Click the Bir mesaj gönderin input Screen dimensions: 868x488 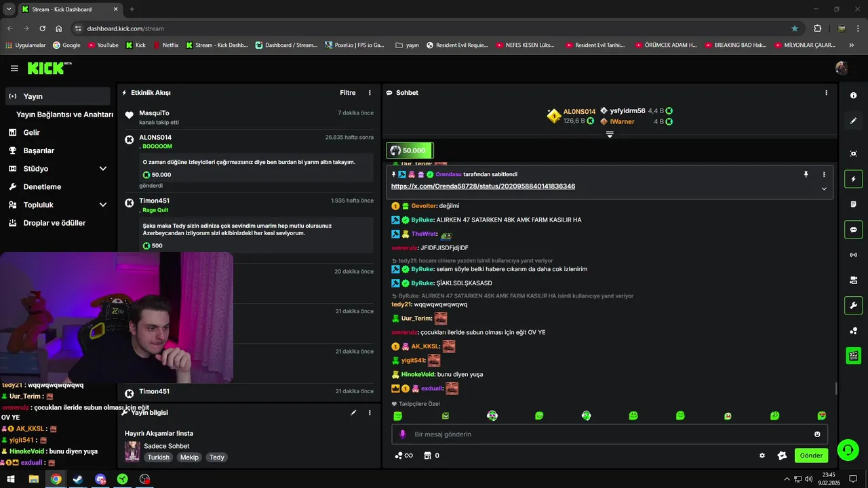[609, 434]
